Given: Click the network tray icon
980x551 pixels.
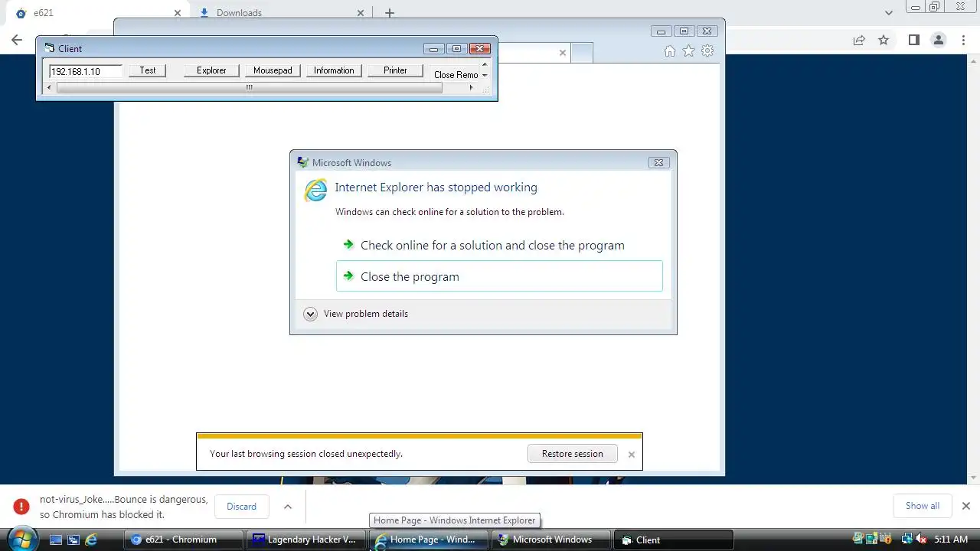Looking at the screenshot, I should (907, 540).
